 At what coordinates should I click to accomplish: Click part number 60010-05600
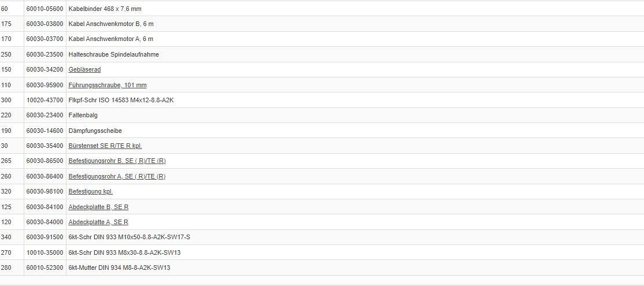pos(45,9)
